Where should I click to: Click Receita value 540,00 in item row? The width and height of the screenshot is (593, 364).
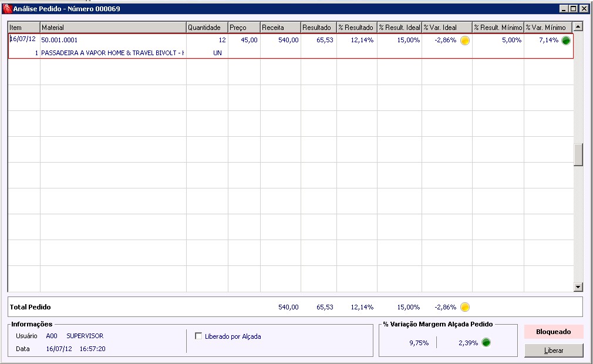point(288,40)
